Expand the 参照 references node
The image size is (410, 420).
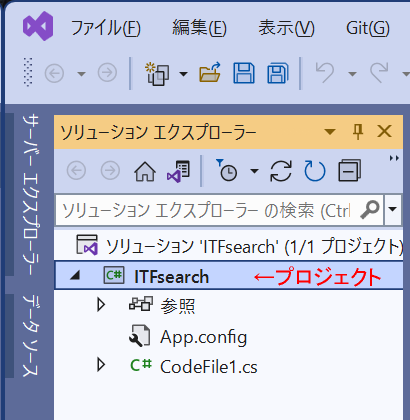tap(101, 305)
